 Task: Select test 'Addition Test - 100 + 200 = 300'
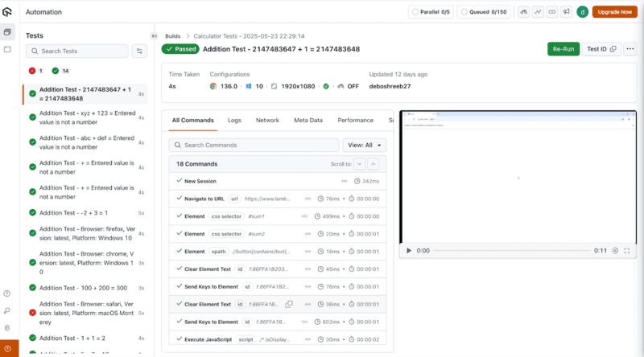85,288
